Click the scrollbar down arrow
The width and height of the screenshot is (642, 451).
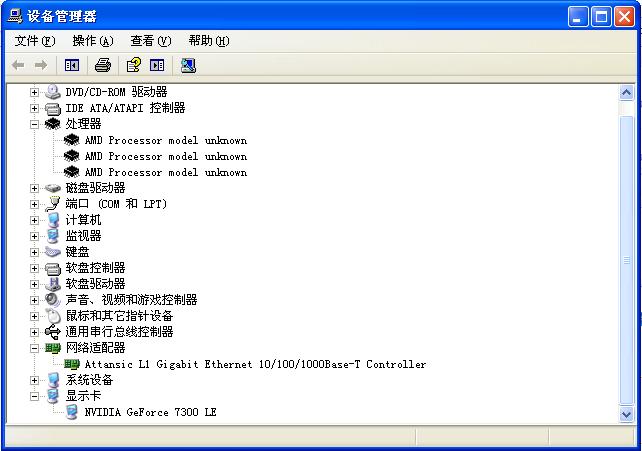coord(626,414)
